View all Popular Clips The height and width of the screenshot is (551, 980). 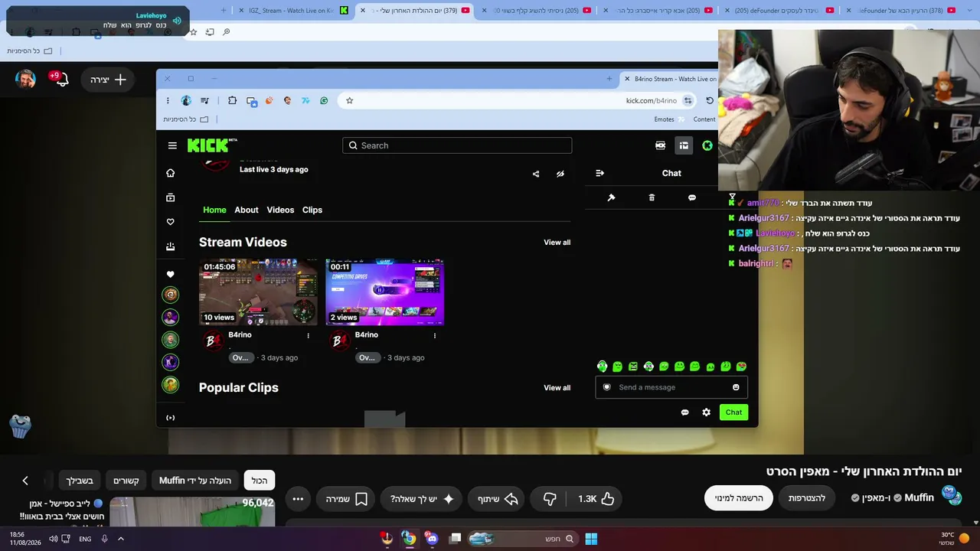pos(557,388)
